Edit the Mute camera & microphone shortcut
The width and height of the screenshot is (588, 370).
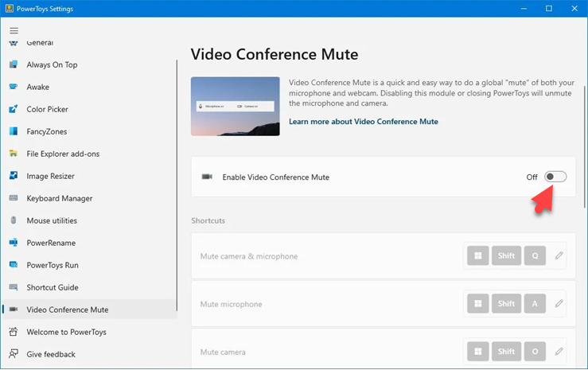559,256
